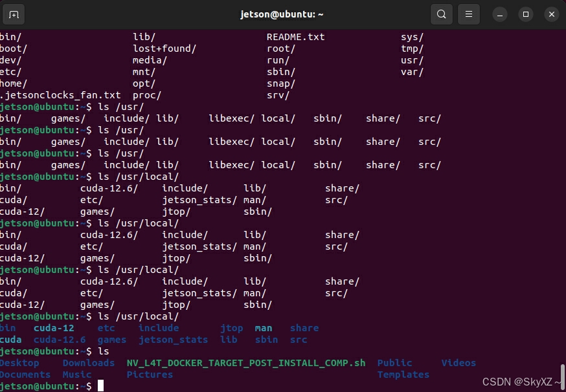Screen dimensions: 566x392
Task: Click the home/ entry in root listing
Action: [14, 83]
